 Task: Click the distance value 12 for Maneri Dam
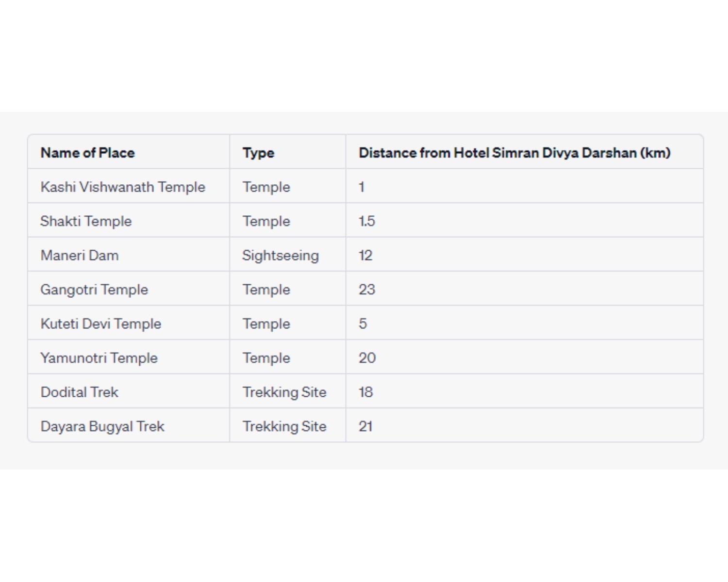pyautogui.click(x=365, y=255)
